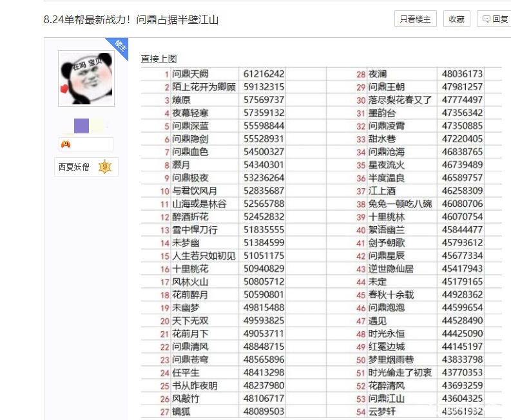
Task: Select guild name 江上酒
Action: pos(382,191)
